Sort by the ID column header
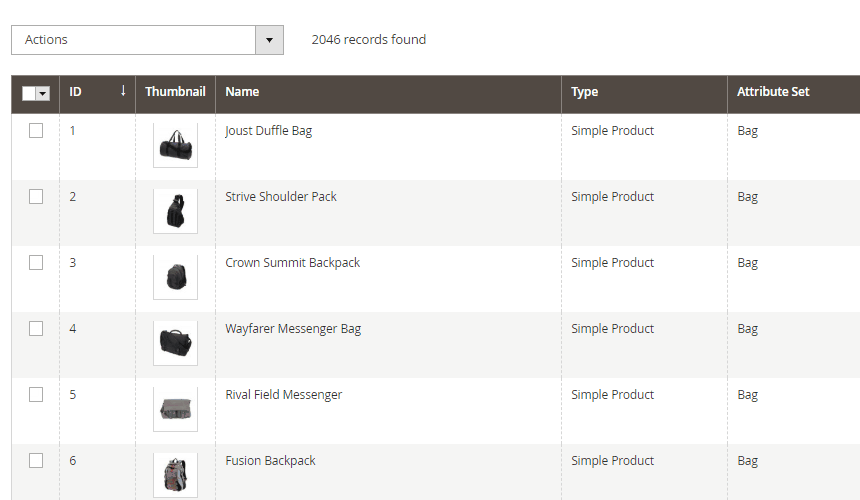Viewport: 860px width, 500px height. pos(97,92)
